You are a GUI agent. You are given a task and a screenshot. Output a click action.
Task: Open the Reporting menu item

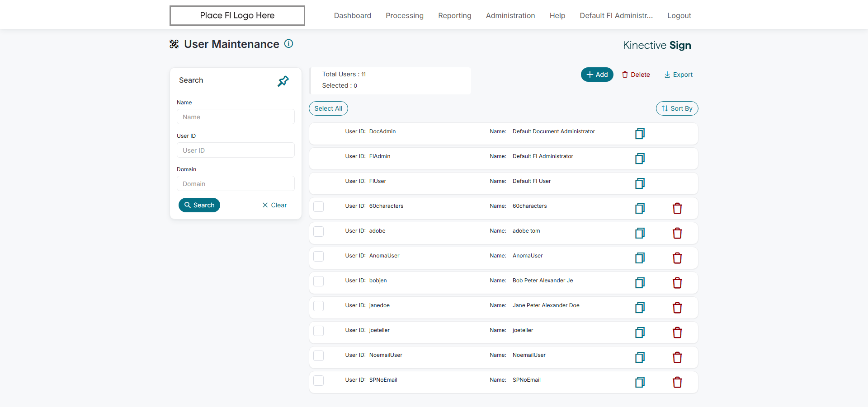(x=454, y=15)
